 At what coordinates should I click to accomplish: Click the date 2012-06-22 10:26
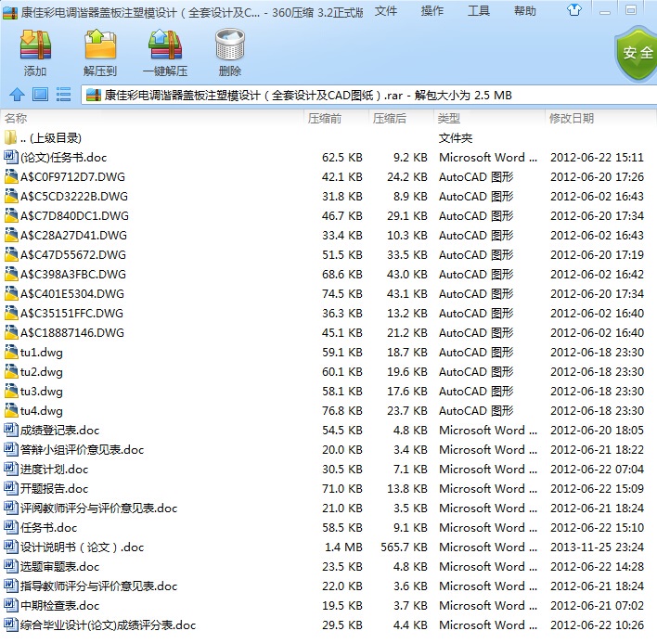coord(597,625)
